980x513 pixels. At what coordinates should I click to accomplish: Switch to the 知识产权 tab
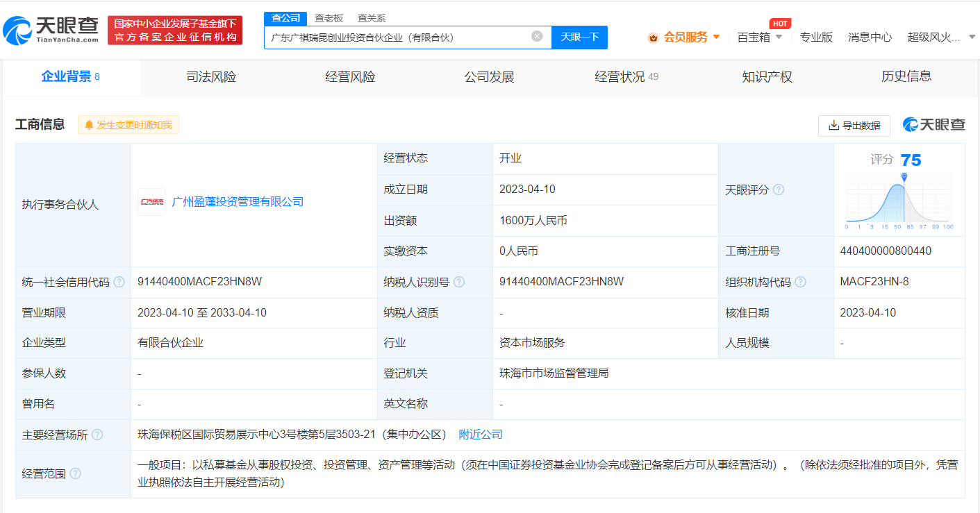(x=767, y=77)
